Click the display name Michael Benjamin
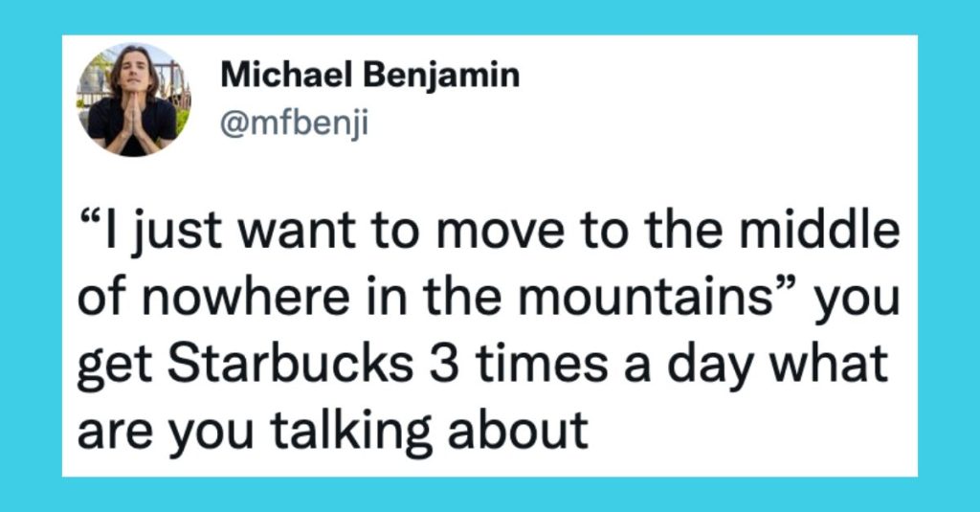Screen dimensions: 980x512 tap(370, 76)
